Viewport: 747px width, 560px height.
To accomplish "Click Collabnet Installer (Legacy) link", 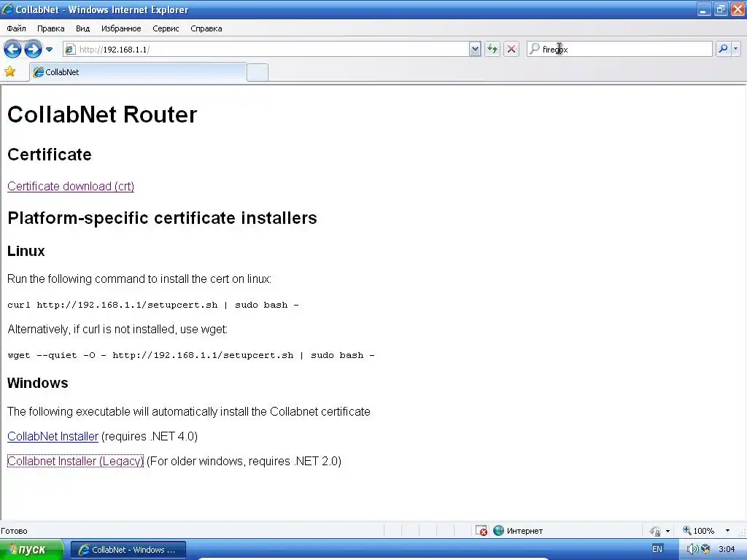I will 75,461.
